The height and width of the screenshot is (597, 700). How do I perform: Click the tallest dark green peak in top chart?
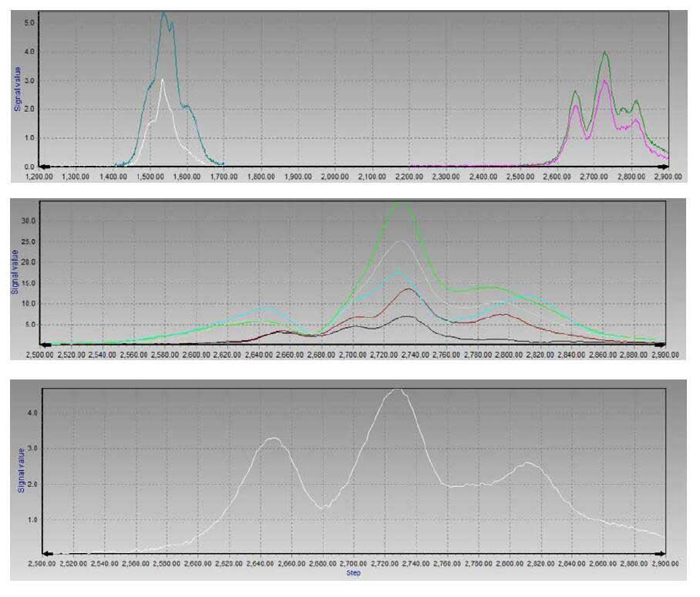pyautogui.click(x=605, y=52)
